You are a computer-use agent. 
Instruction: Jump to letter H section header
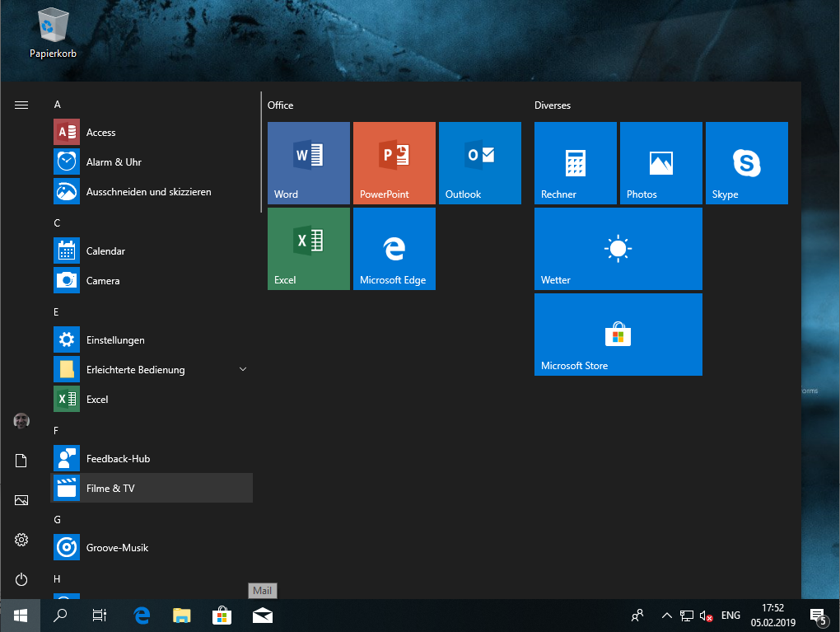click(x=58, y=579)
